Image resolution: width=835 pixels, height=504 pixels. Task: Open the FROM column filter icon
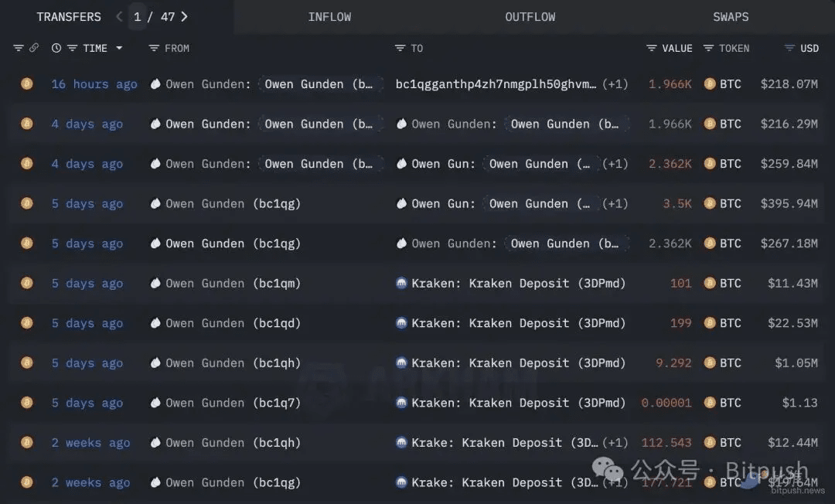pos(153,48)
